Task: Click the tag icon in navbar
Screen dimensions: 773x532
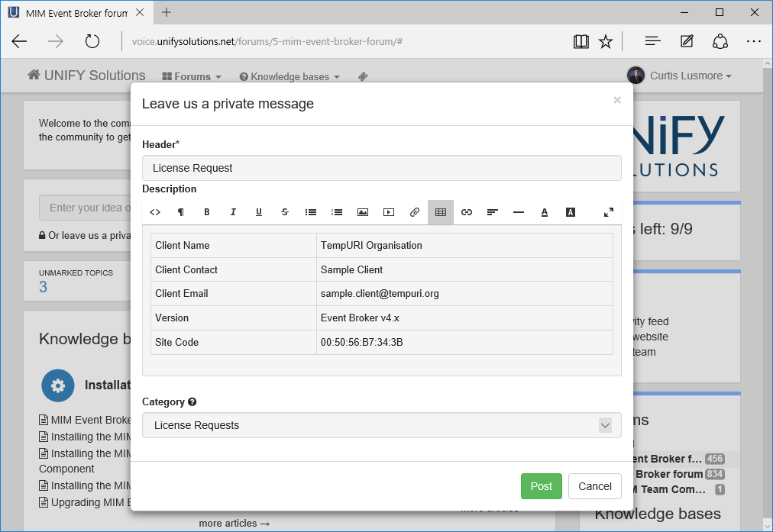Action: [x=363, y=76]
